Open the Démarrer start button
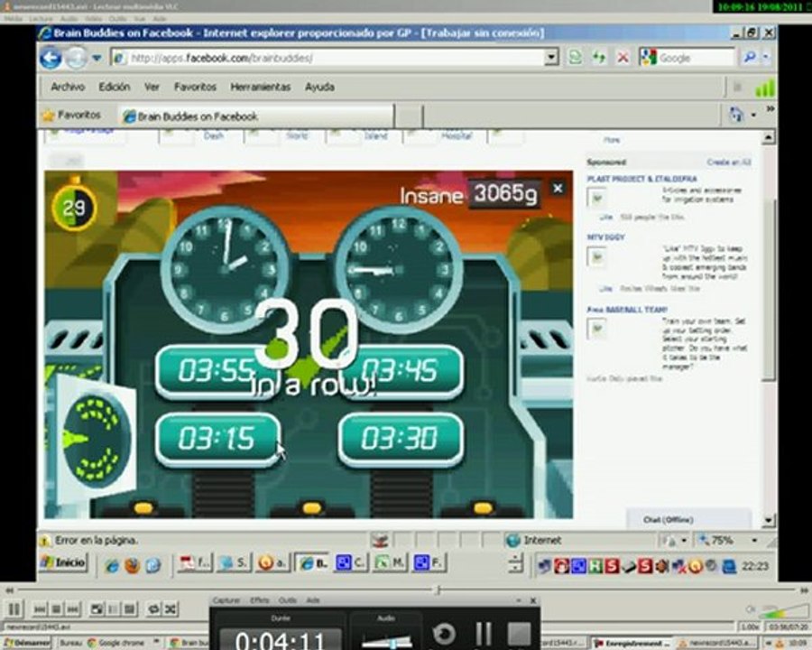Screen dimensions: 812x650 click(26, 643)
